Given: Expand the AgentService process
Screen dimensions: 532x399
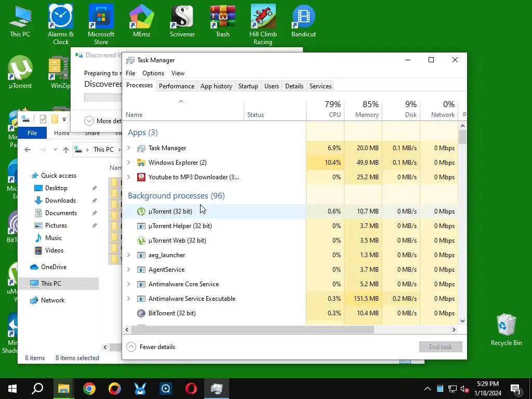Looking at the screenshot, I should tap(129, 270).
